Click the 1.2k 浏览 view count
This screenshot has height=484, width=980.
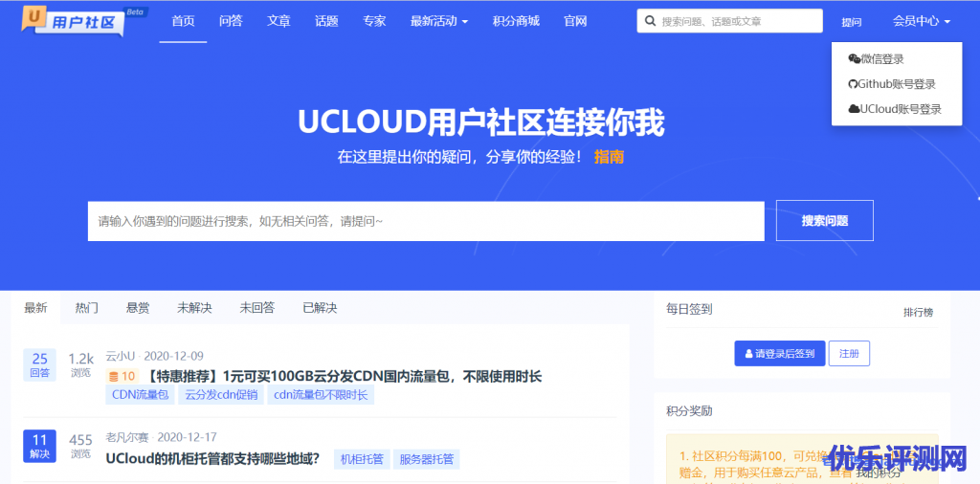80,365
